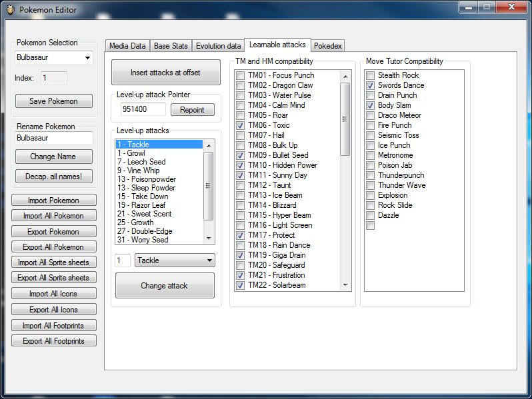Select 7 - Leech Seed in level-up attacks

[x=141, y=162]
